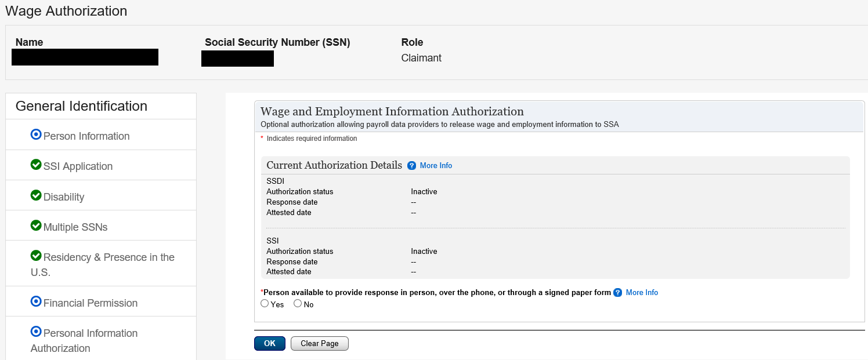Click the Residency & Presence green check icon
The width and height of the screenshot is (868, 360).
click(36, 256)
